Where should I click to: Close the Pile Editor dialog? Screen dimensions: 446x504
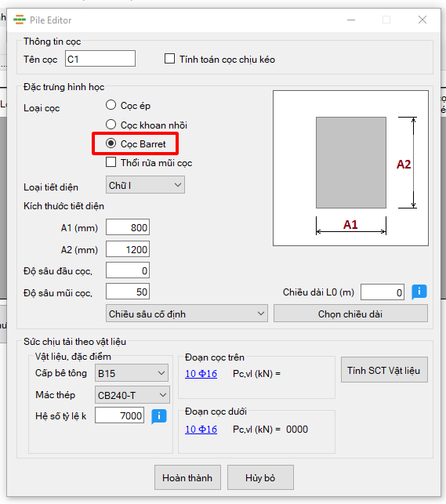[x=422, y=20]
